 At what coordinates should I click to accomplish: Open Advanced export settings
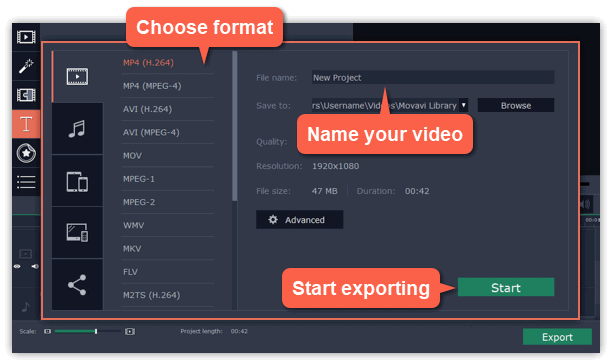(299, 220)
